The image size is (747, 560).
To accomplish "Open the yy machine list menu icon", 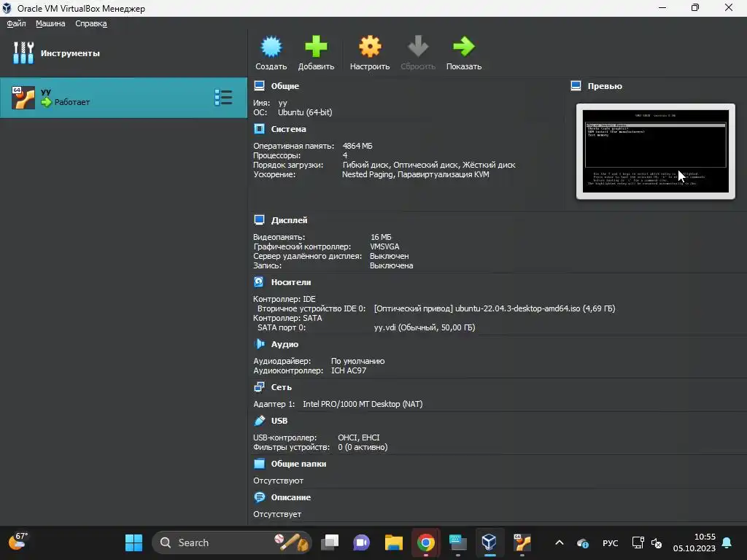I will (223, 98).
